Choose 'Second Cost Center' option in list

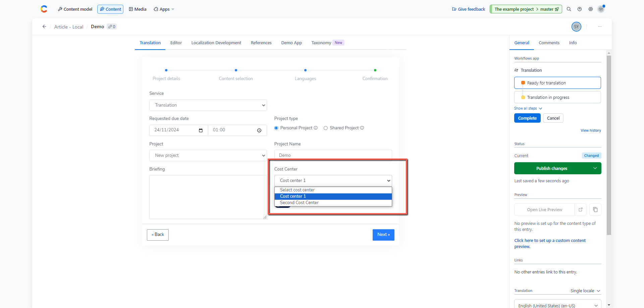pyautogui.click(x=333, y=203)
